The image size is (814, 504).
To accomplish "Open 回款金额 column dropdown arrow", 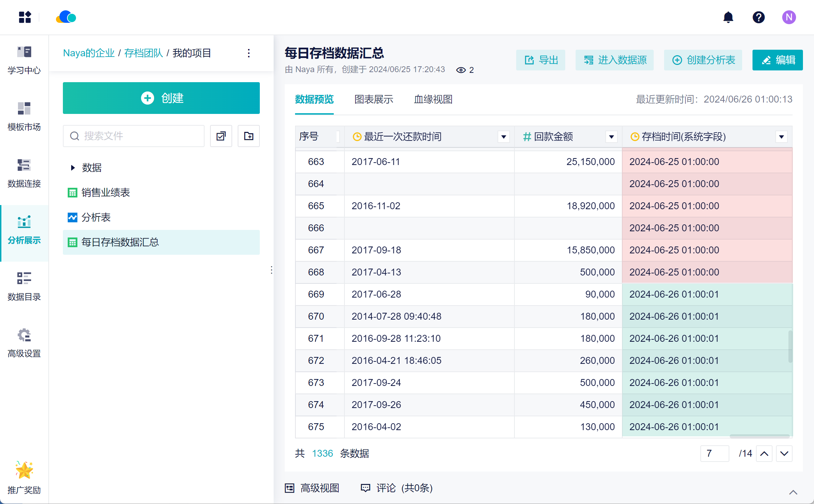I will [x=611, y=137].
